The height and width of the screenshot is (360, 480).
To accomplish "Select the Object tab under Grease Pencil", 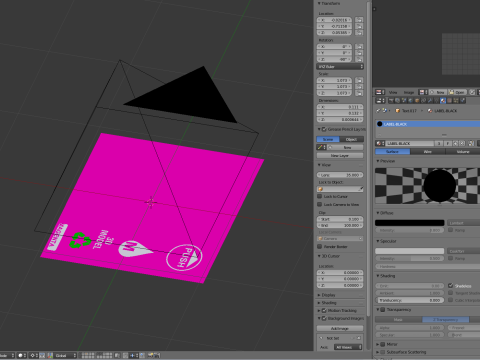I will [x=352, y=139].
